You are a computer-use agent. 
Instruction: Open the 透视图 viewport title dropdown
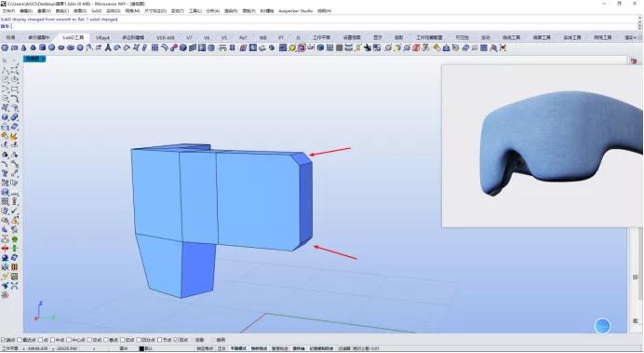(35, 59)
